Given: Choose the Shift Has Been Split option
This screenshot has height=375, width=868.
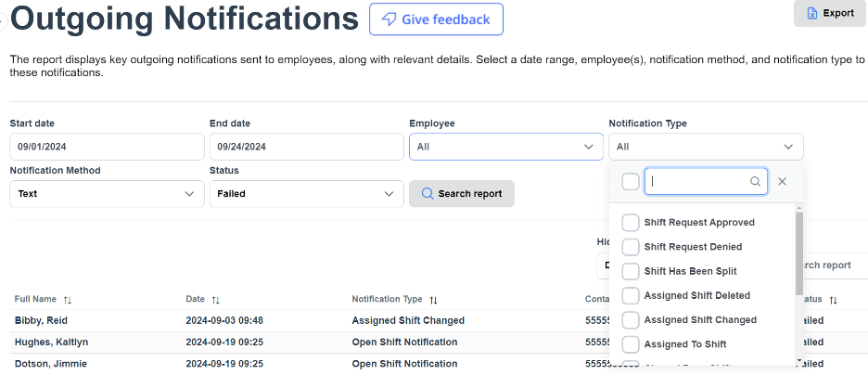Looking at the screenshot, I should click(690, 271).
